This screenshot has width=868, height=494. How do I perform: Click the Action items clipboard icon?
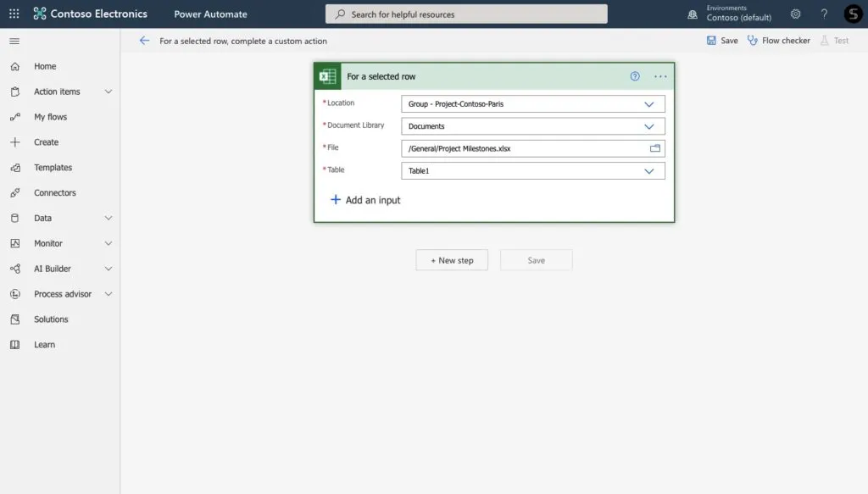click(15, 92)
